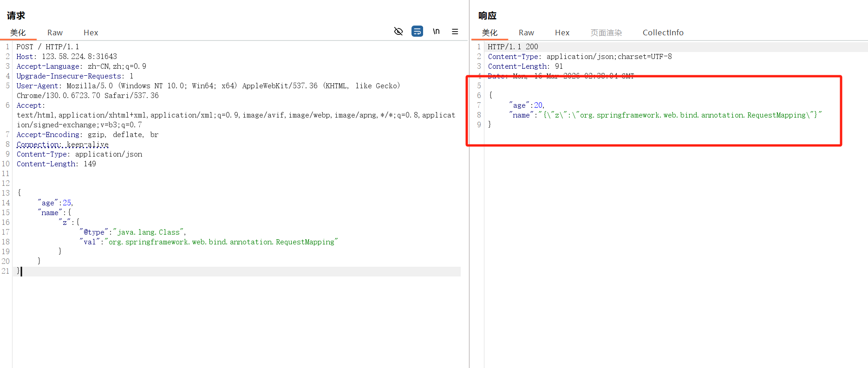This screenshot has height=368, width=868.
Task: Open the request editor hamburger menu
Action: (455, 32)
